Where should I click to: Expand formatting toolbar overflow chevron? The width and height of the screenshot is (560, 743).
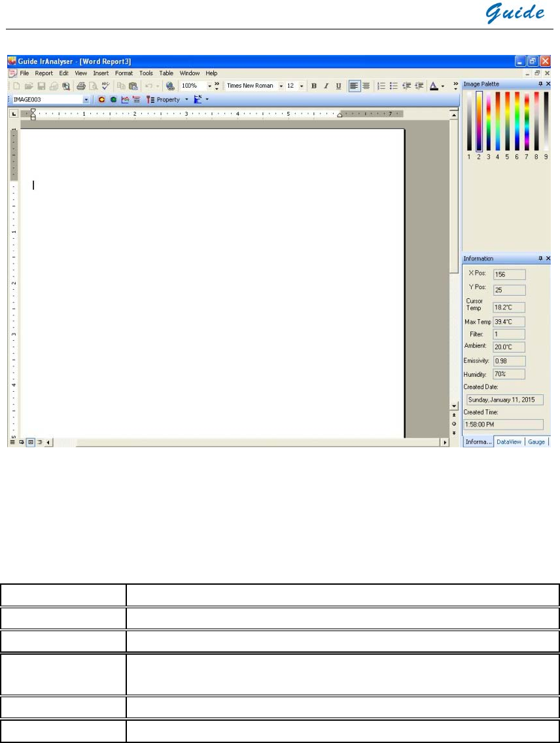click(x=456, y=86)
